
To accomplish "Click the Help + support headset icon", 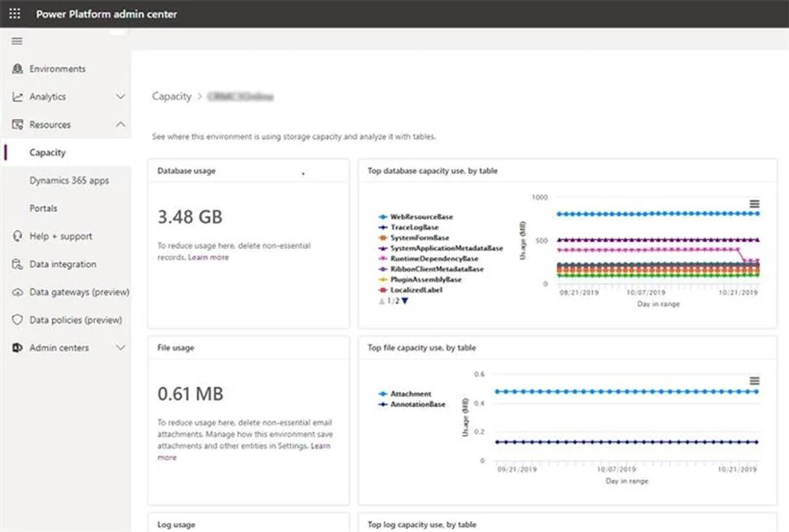I will click(17, 237).
